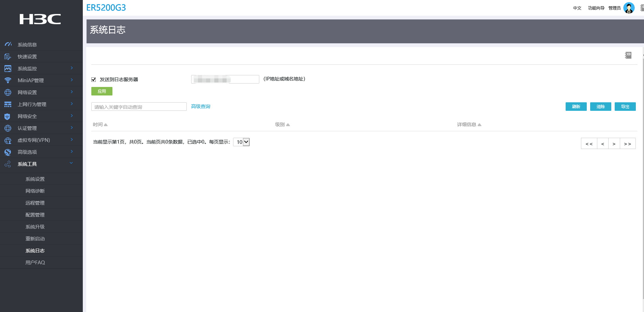Open the 重新启动 submenu item
Screen dimensions: 644x312
pos(35,239)
